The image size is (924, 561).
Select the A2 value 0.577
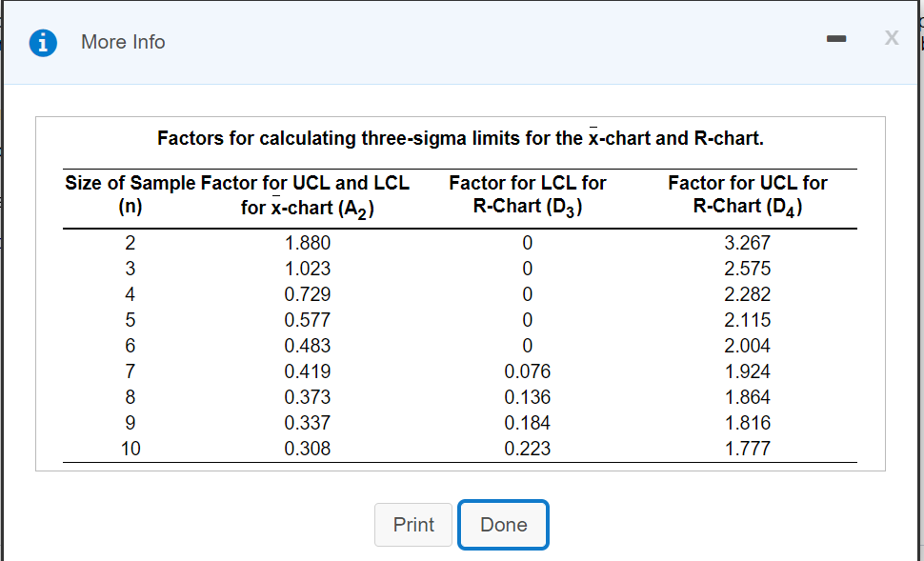[308, 320]
